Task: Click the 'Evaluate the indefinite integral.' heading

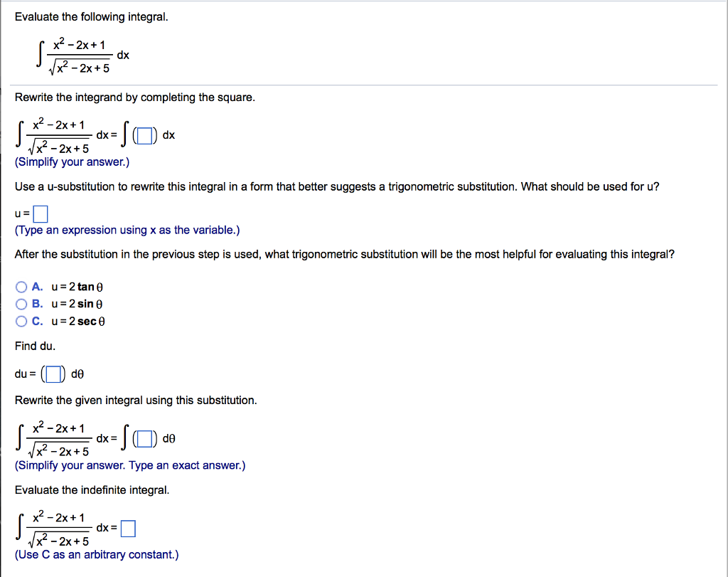Action: pos(93,489)
